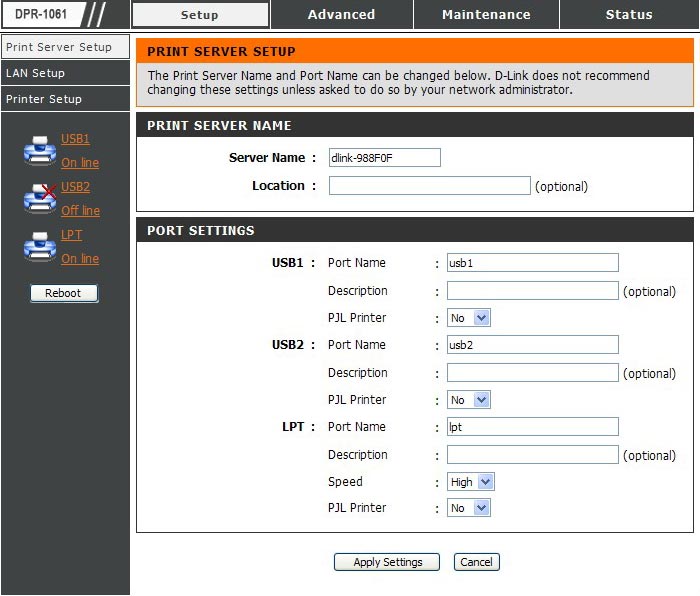
Task: Click the On line status under LPT
Action: [x=80, y=258]
